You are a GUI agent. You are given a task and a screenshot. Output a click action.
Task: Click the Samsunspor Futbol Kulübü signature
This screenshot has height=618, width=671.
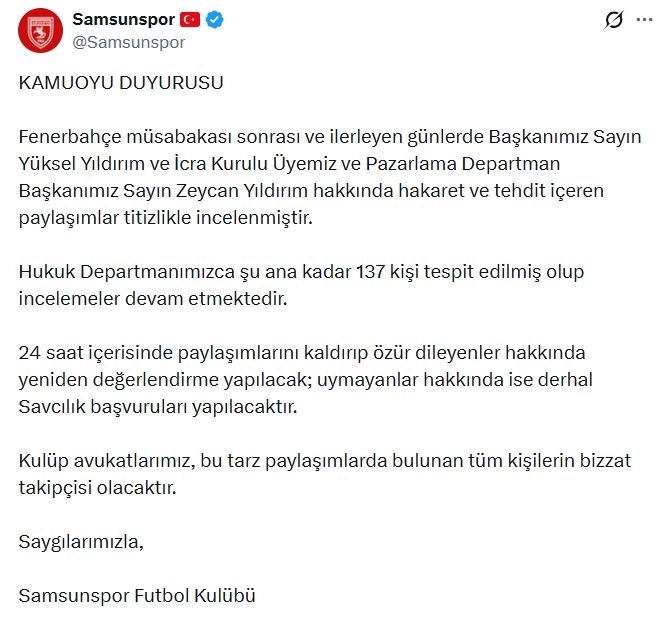(x=137, y=596)
